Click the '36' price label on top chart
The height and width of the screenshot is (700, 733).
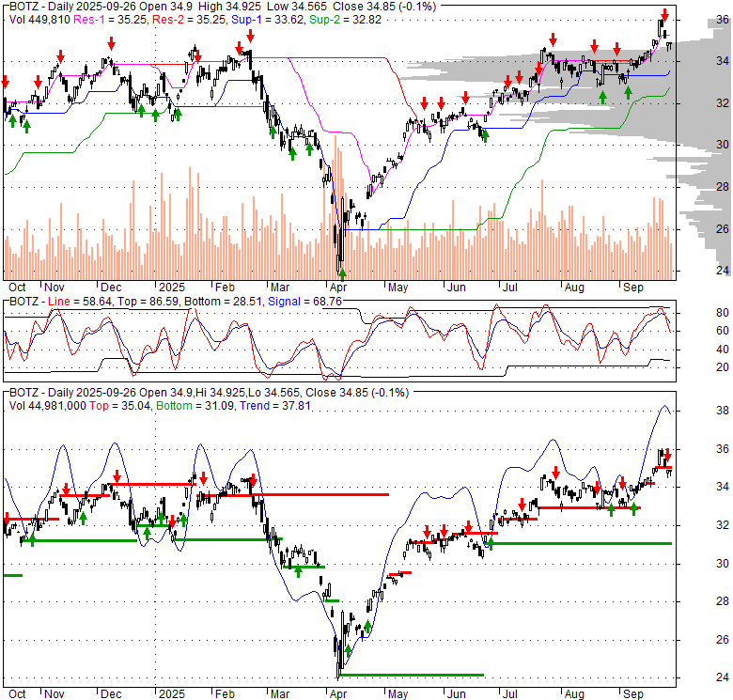(x=723, y=19)
